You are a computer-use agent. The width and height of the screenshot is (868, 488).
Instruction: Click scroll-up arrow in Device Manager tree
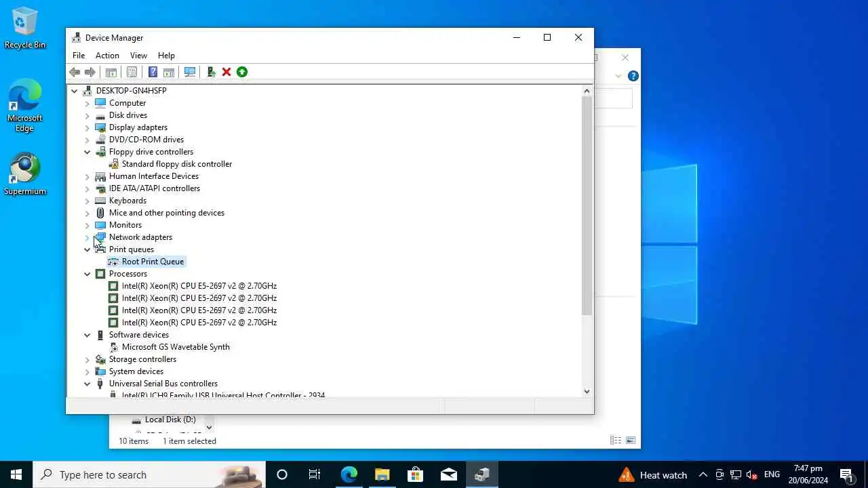click(x=587, y=91)
